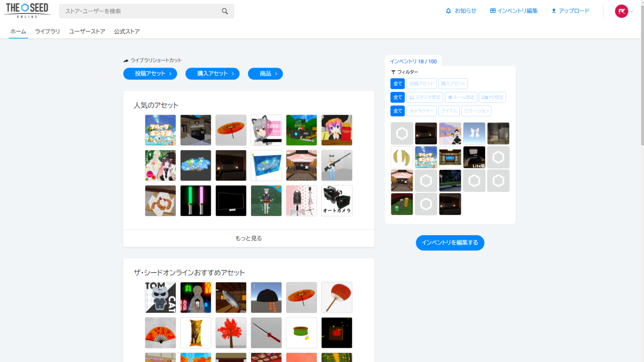
Task: Open the fried shrimp asset thumbnail
Action: 160,201
